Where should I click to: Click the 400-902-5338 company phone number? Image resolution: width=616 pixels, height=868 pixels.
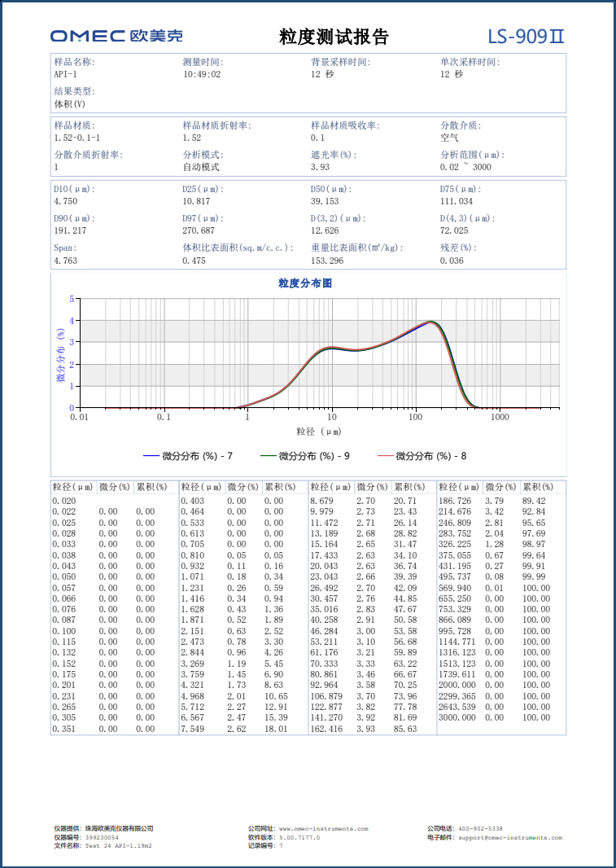pos(480,829)
